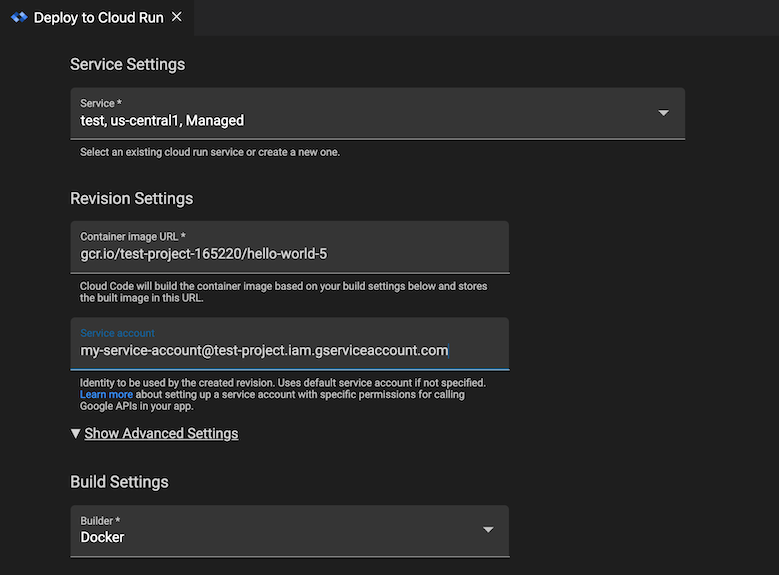This screenshot has height=575, width=779.
Task: Open the Learn more link
Action: pos(100,395)
